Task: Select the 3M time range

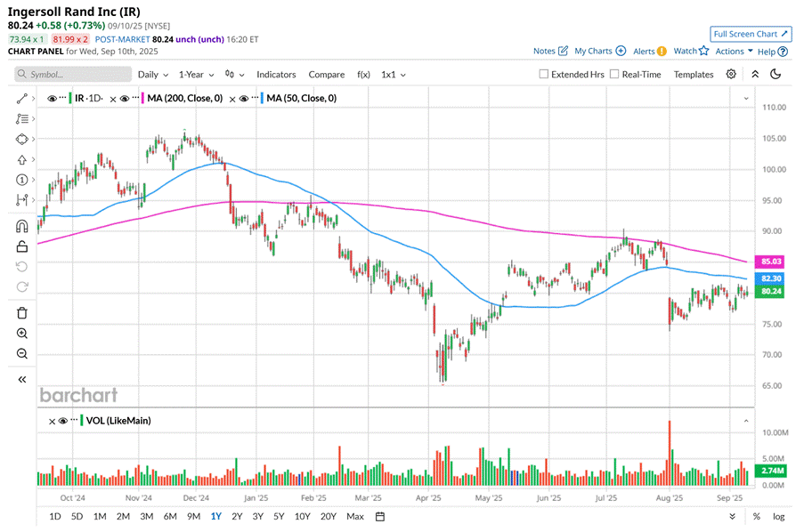Action: coord(147,516)
